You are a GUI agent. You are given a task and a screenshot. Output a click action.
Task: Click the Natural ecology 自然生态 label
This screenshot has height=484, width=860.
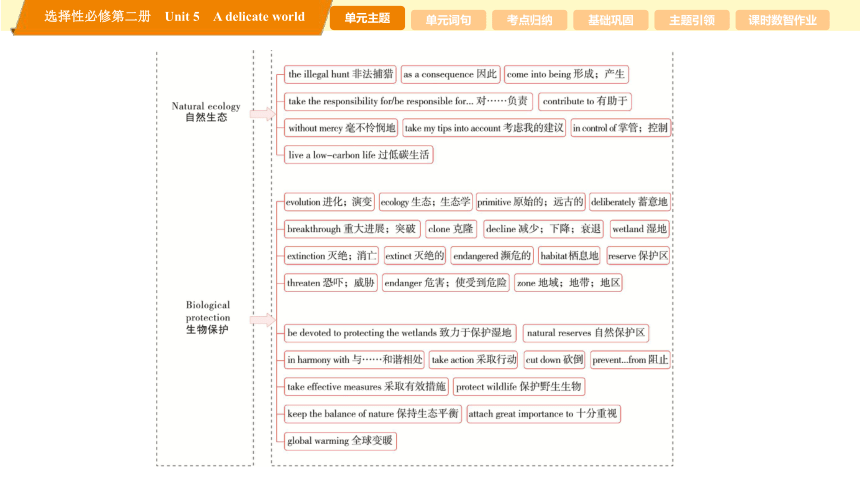coord(206,111)
